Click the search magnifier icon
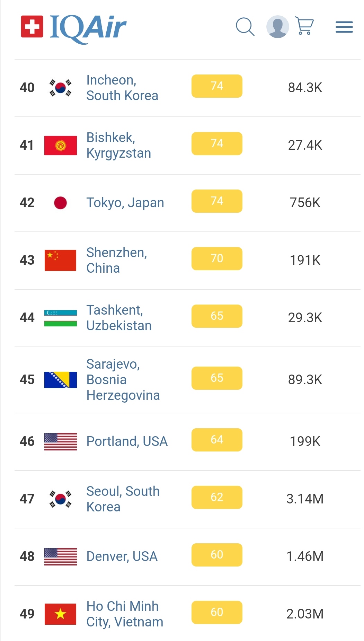 pos(245,27)
